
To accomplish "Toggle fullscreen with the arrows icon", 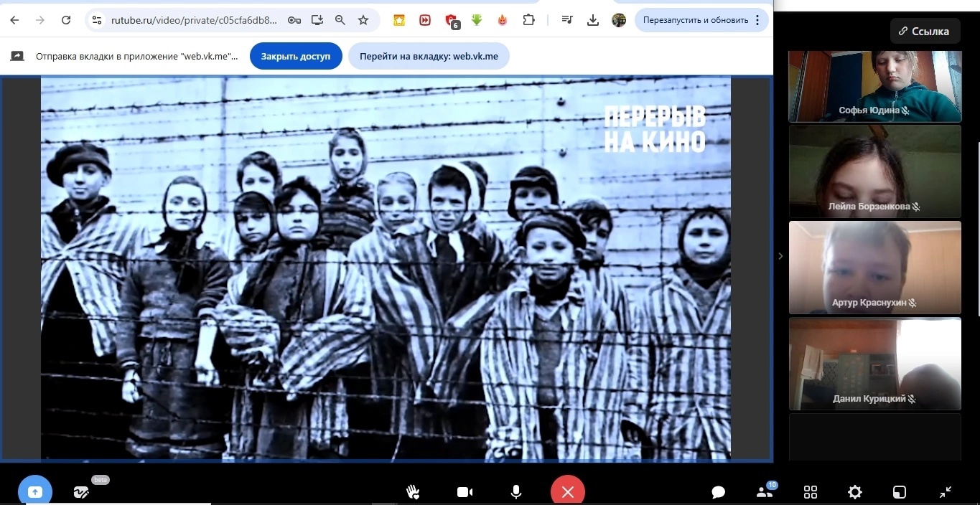I will (x=946, y=492).
